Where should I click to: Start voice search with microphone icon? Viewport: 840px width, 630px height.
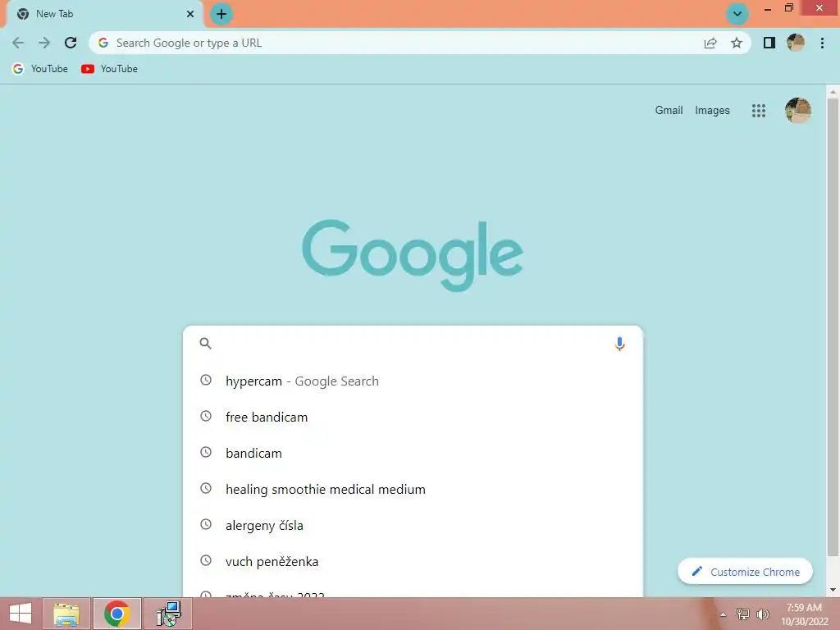[619, 344]
